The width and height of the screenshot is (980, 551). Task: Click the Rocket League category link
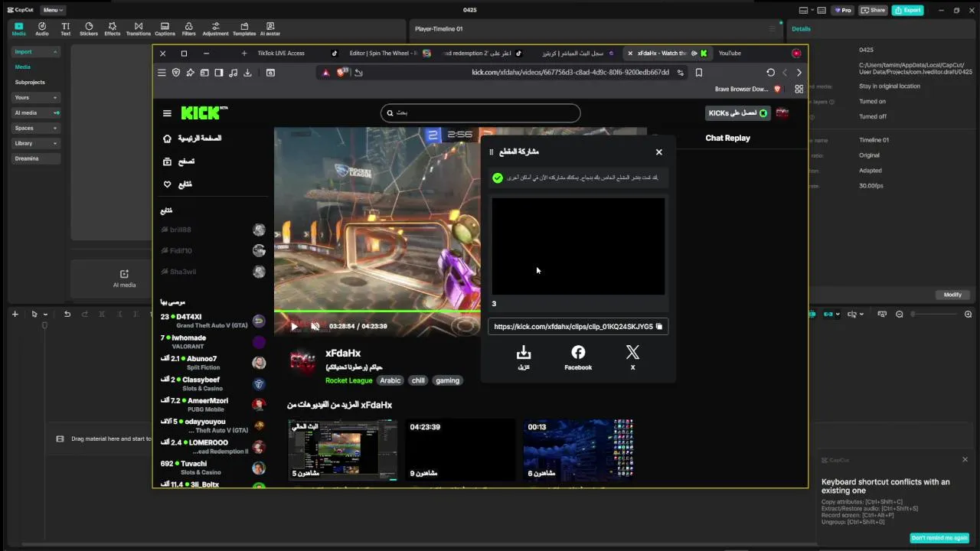pos(348,380)
